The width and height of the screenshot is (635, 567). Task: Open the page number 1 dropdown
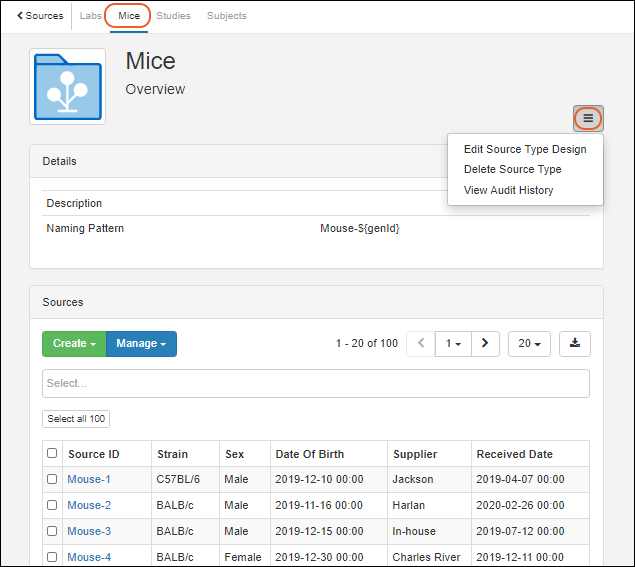click(x=453, y=343)
